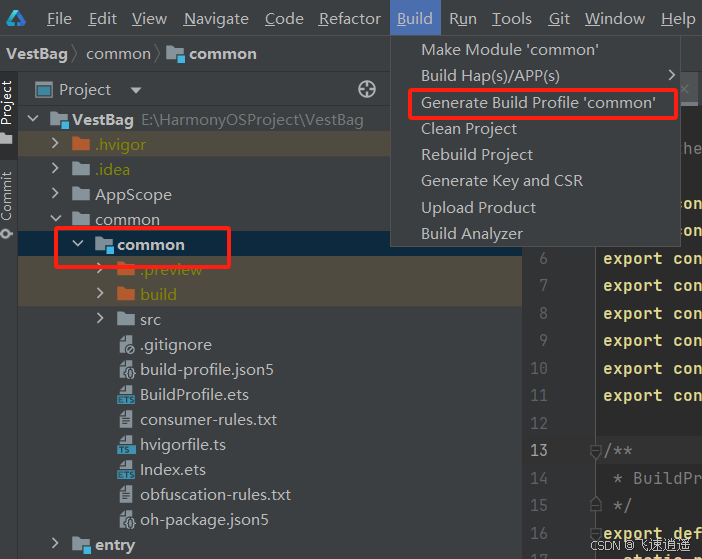Click the fold end marker on line 15
Viewport: 702px width, 559px height.
[x=595, y=504]
